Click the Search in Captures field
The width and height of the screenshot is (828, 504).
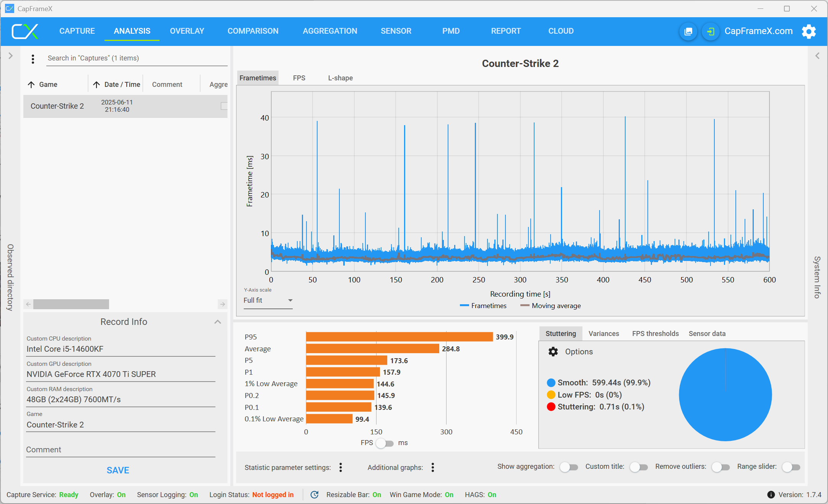tap(137, 59)
